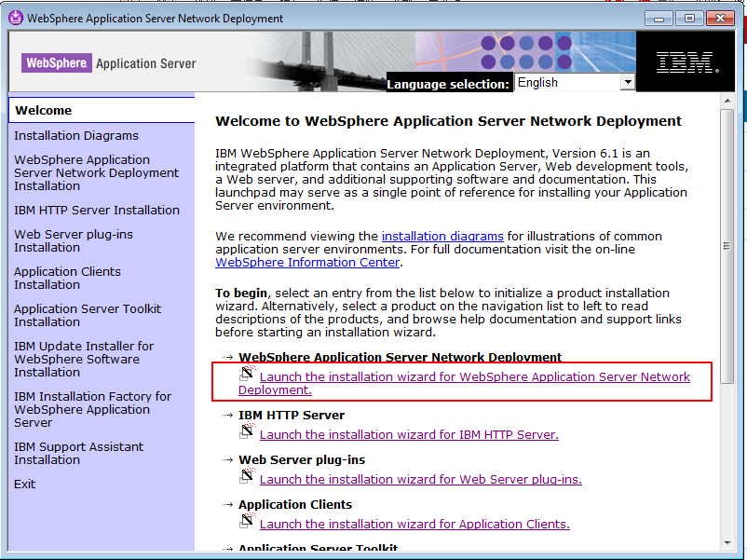
Task: Click arrow bullet next to Web Server plug-ins heading
Action: coord(227,460)
